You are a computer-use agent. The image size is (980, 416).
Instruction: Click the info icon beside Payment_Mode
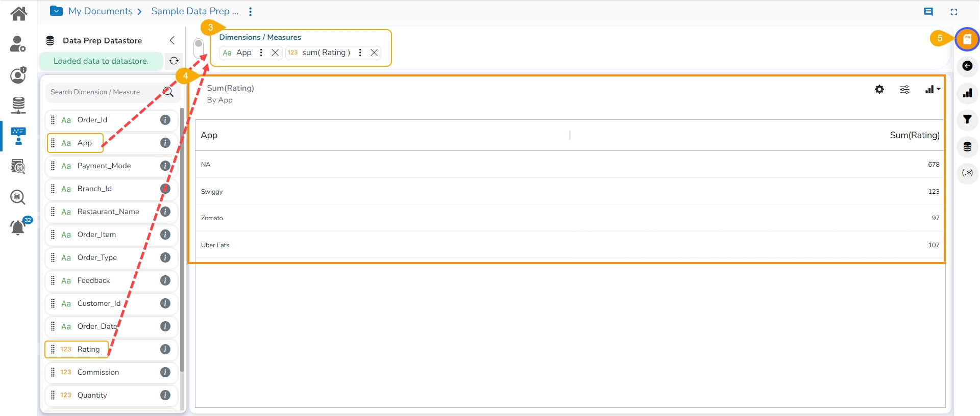pos(165,166)
